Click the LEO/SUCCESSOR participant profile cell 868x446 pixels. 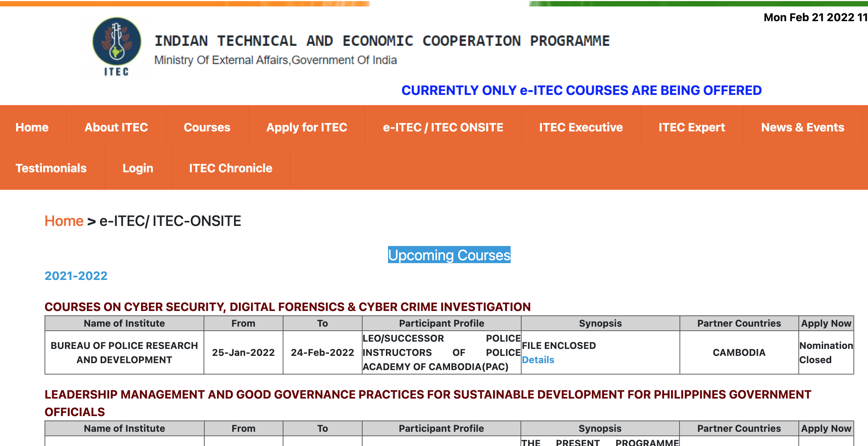click(x=441, y=353)
